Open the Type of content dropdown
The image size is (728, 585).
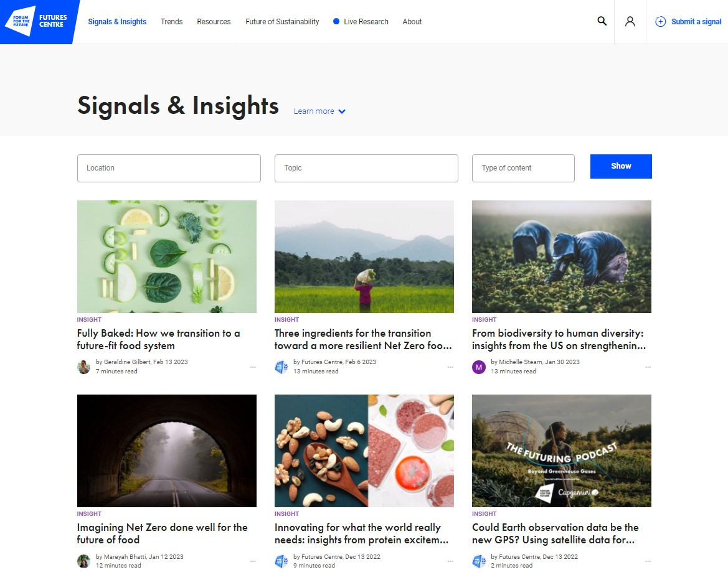click(523, 168)
